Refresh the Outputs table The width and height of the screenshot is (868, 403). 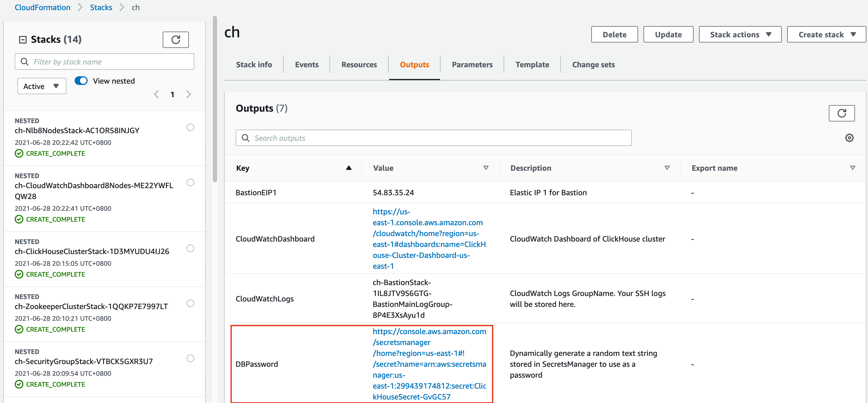point(841,113)
